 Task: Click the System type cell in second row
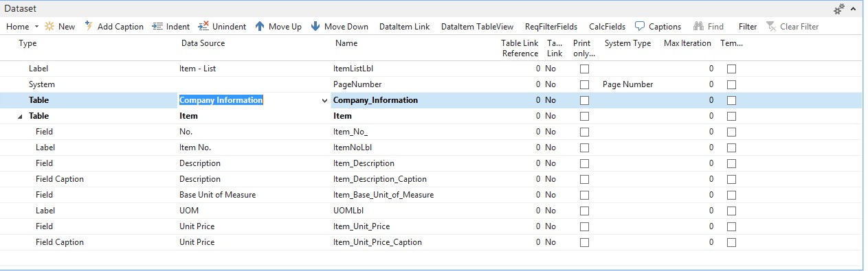[42, 84]
